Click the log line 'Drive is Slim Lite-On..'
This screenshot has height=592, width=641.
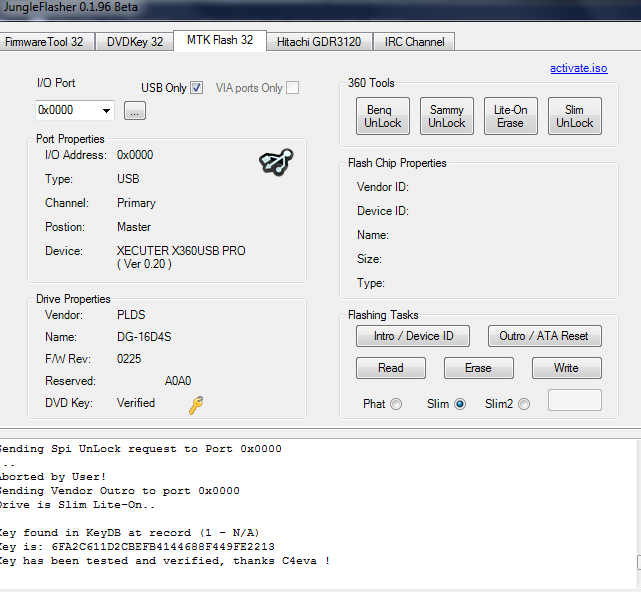[x=78, y=505]
